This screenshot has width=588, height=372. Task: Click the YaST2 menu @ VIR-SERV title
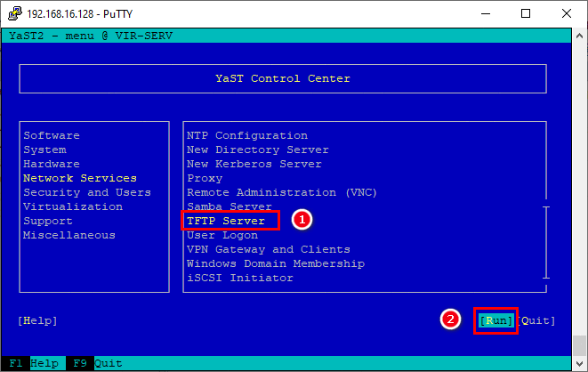[91, 36]
